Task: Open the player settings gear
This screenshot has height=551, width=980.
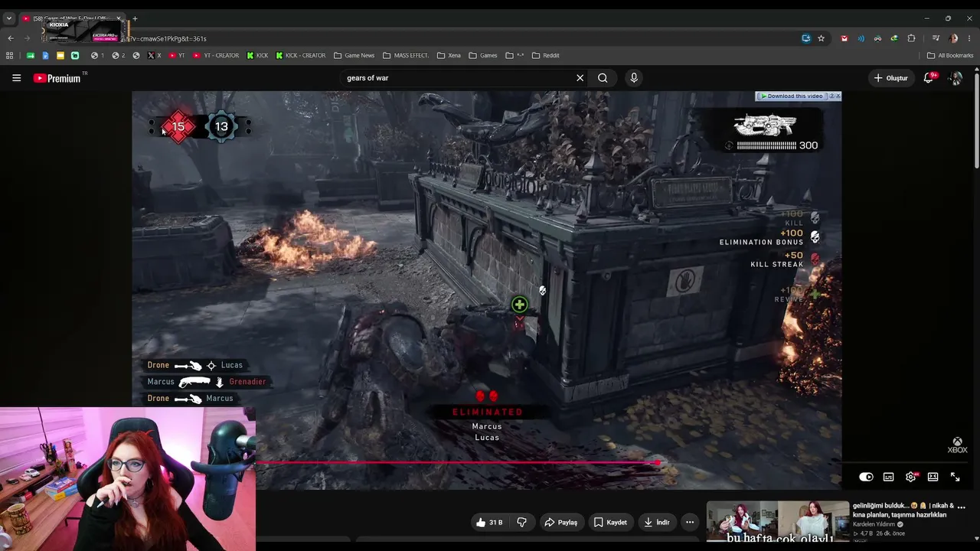Action: pos(910,477)
